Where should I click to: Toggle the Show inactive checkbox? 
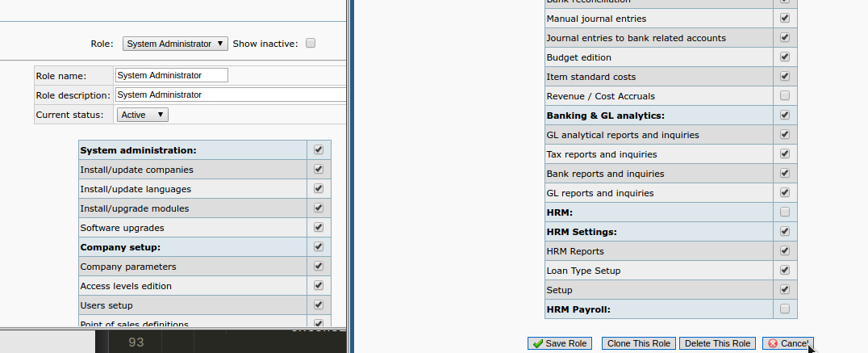pos(311,44)
